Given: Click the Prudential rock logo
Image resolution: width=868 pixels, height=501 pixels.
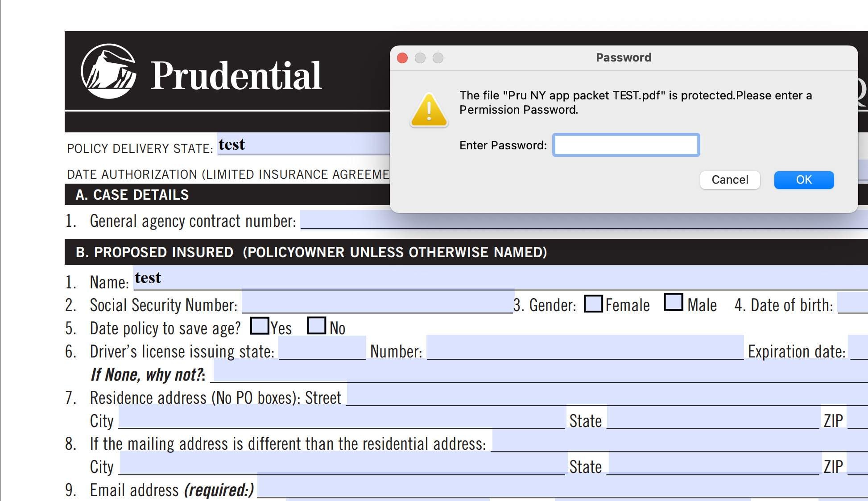Looking at the screenshot, I should point(108,71).
